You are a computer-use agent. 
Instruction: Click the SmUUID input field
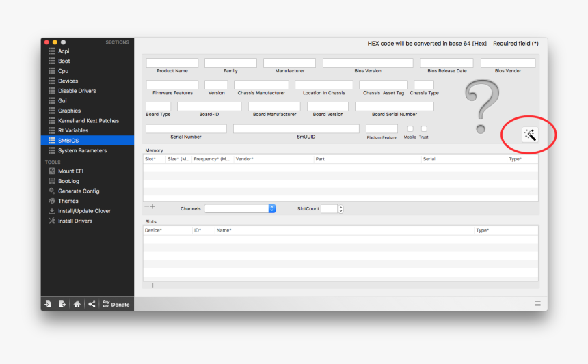(x=296, y=129)
